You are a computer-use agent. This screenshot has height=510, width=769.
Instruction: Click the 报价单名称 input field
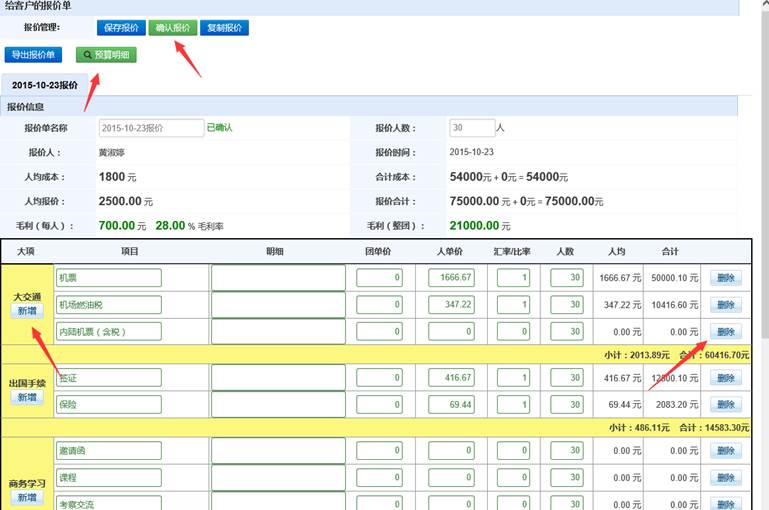(151, 128)
